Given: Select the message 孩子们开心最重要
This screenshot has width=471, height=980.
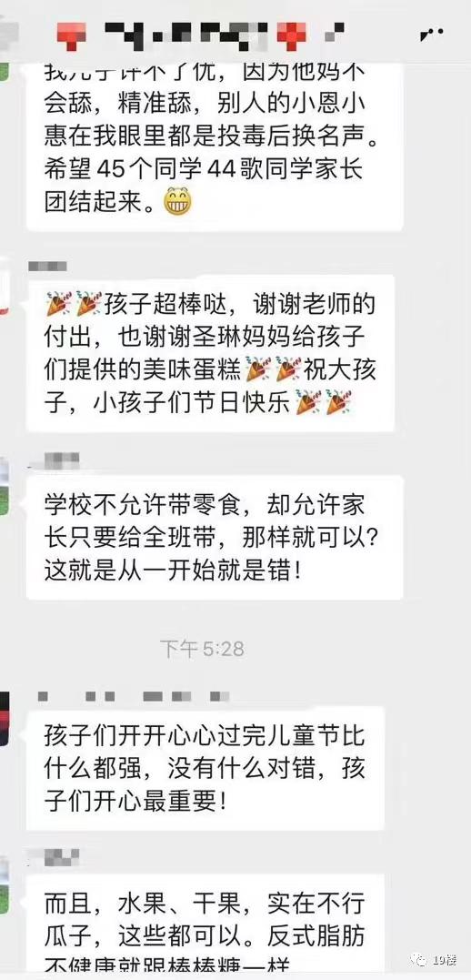Looking at the screenshot, I should pos(205,768).
